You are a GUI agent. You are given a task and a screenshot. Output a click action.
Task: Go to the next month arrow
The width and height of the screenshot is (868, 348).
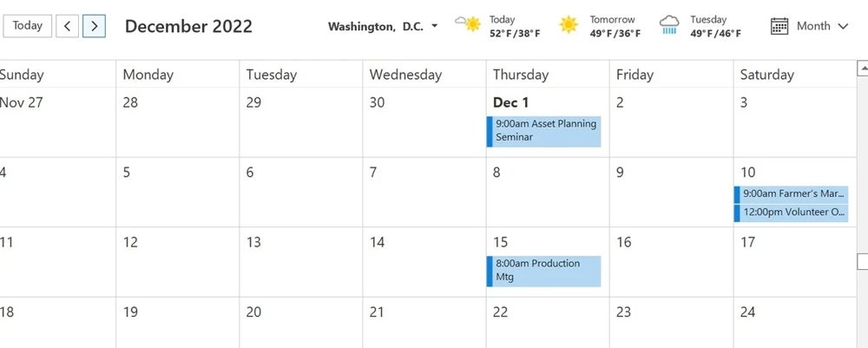click(94, 26)
